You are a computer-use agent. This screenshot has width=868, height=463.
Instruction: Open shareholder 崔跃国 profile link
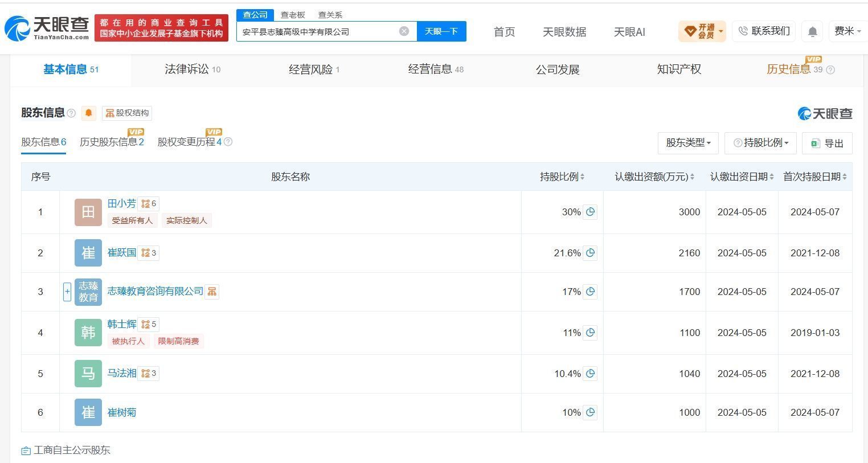pyautogui.click(x=122, y=252)
